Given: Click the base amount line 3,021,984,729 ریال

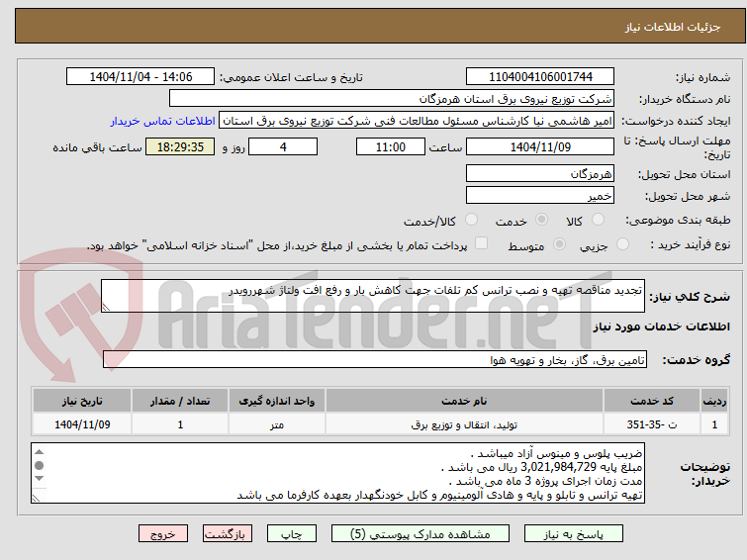Looking at the screenshot, I should tap(542, 467).
